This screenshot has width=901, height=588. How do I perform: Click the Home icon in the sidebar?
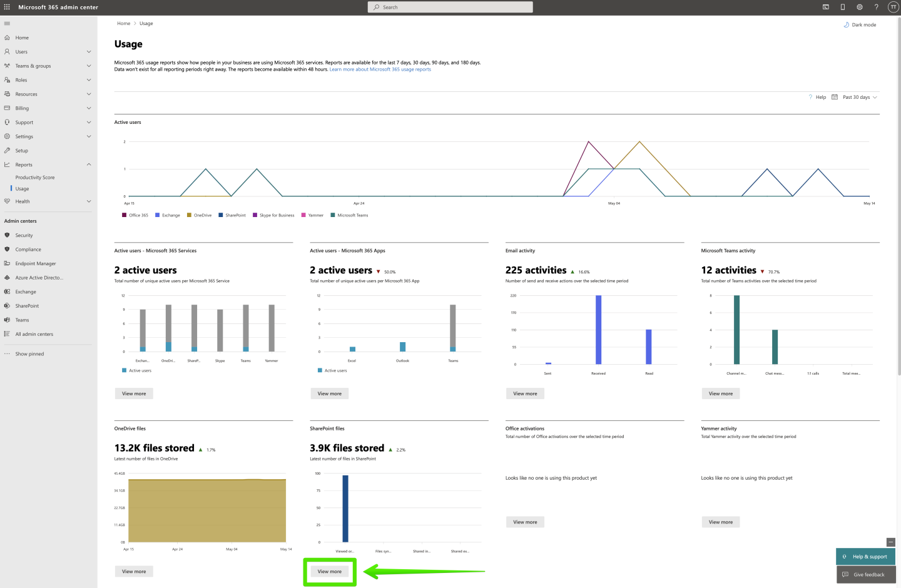(7, 38)
